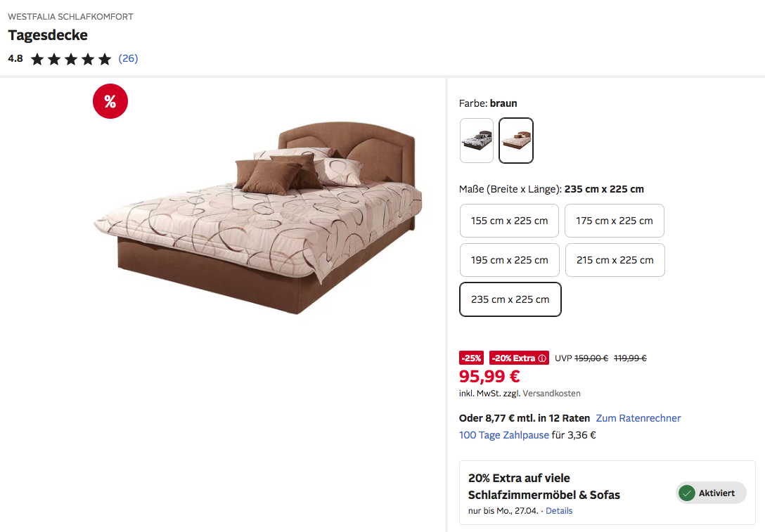The width and height of the screenshot is (765, 532).
Task: Open the Zum Ratenrechner link
Action: point(638,418)
